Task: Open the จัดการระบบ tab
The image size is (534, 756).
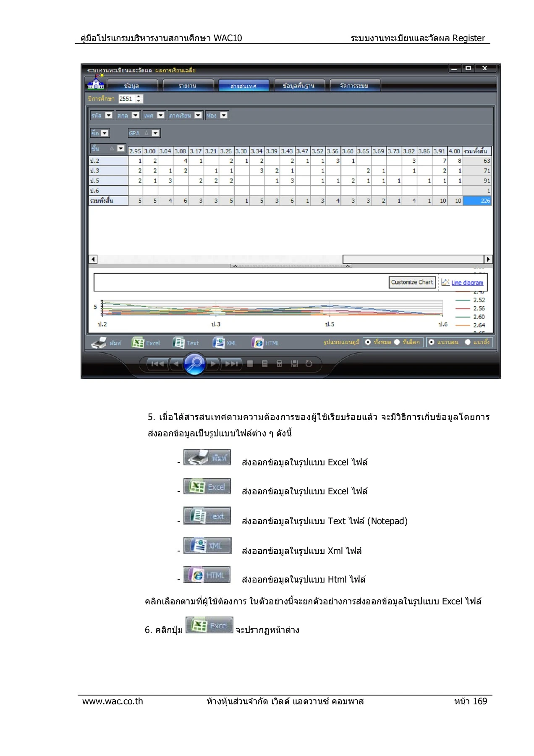Action: point(355,86)
